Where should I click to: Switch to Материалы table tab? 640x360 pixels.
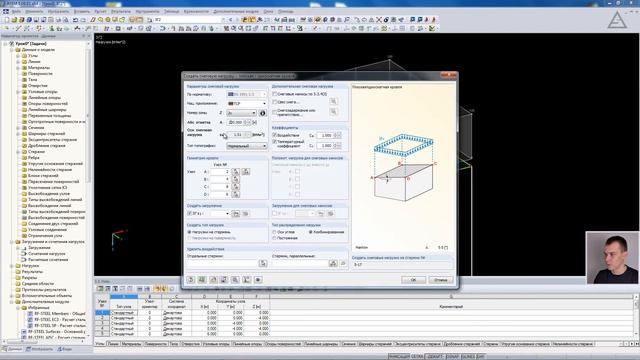(131, 344)
